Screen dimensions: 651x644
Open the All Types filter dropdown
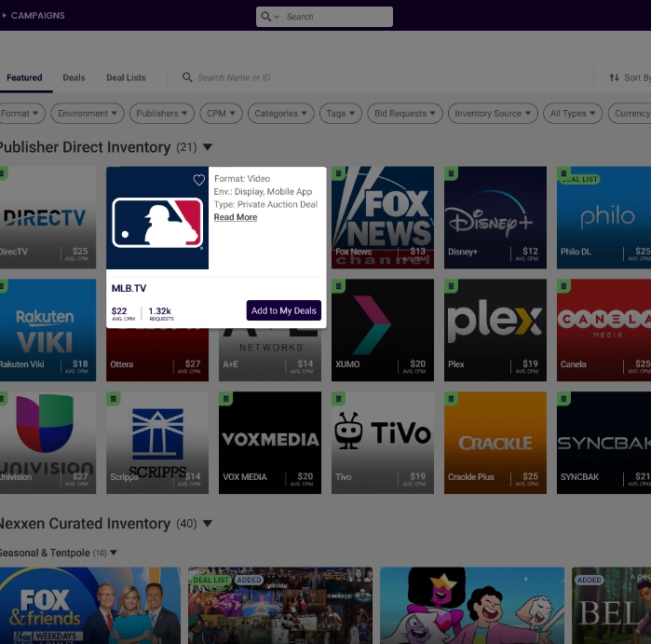tap(573, 114)
